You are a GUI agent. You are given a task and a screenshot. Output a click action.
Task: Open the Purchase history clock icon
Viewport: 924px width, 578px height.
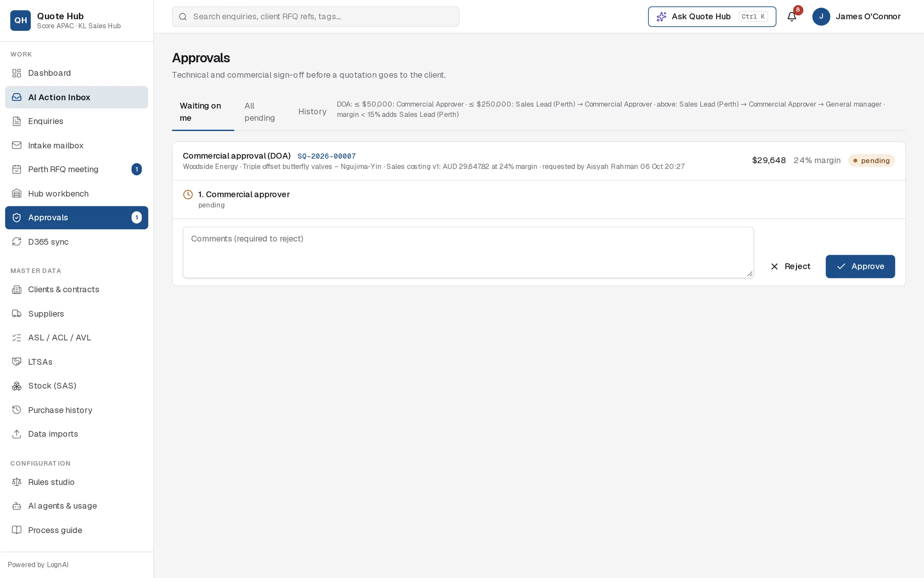(17, 410)
